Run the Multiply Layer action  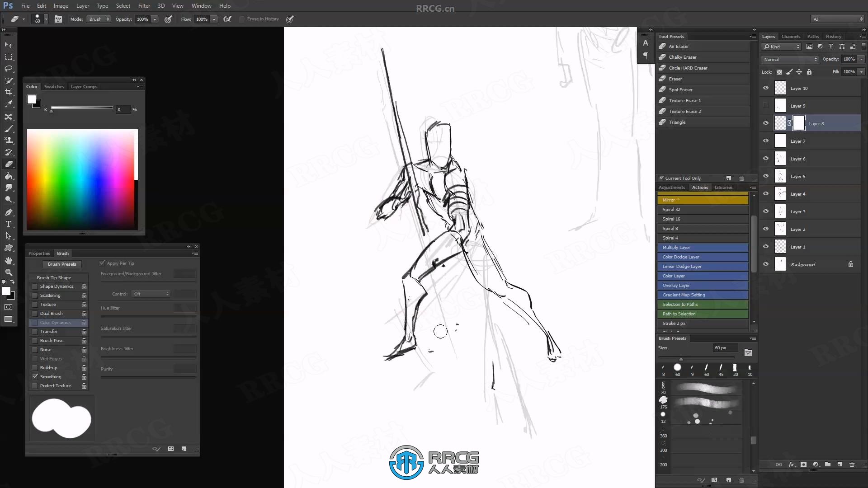pyautogui.click(x=702, y=247)
